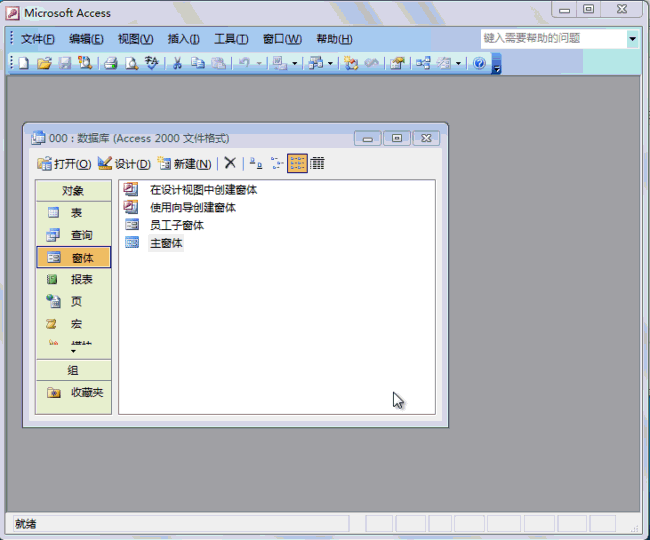Minimize the 000 database window
The image size is (650, 540).
point(367,138)
